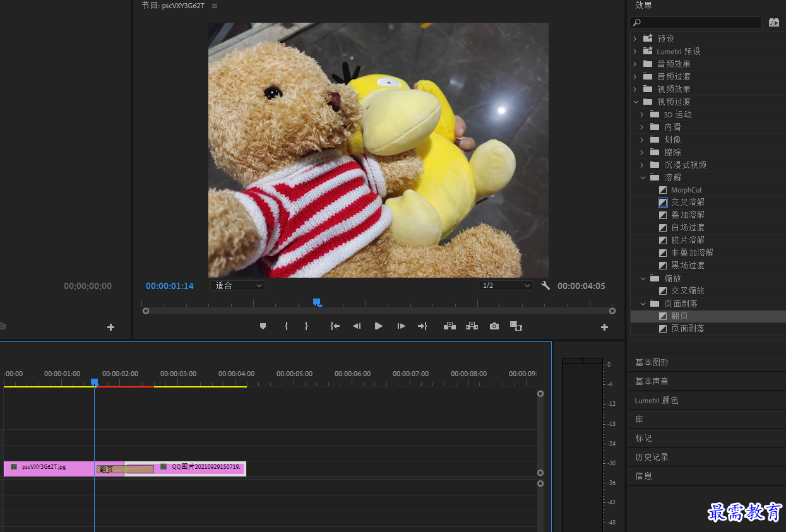The width and height of the screenshot is (786, 532).
Task: Select the 黑场过渡 transition
Action: point(688,266)
